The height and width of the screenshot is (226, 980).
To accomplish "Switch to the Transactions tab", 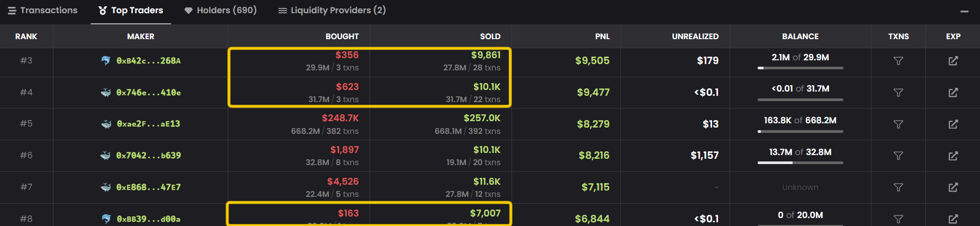I will 42,11.
